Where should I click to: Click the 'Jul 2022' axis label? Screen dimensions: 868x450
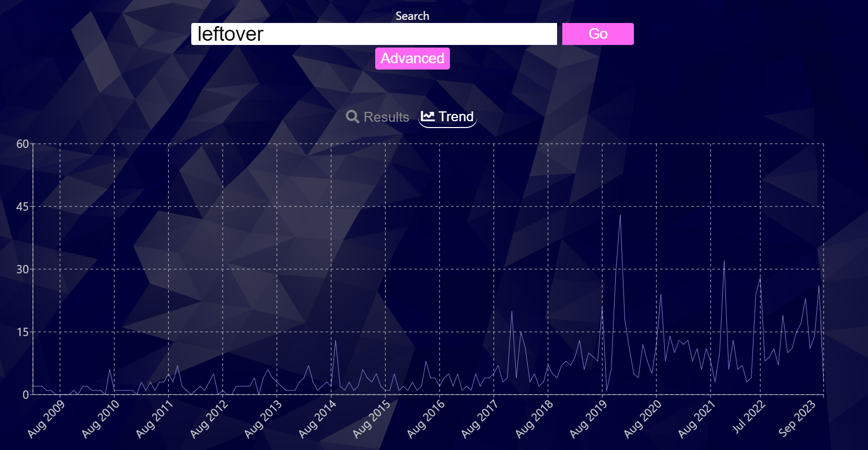pos(749,417)
